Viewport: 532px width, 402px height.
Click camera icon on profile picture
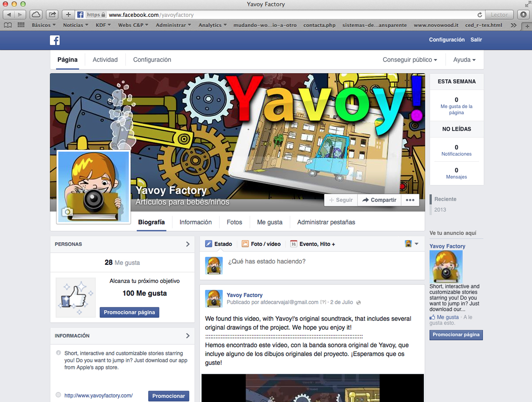click(x=67, y=212)
